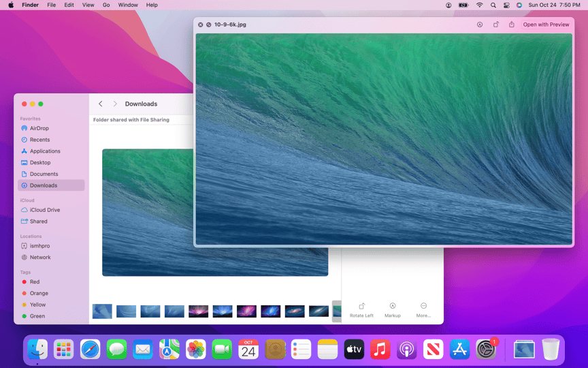Select first thumbnail in Finder gallery strip
Screen dimensions: 588x368
click(x=102, y=311)
